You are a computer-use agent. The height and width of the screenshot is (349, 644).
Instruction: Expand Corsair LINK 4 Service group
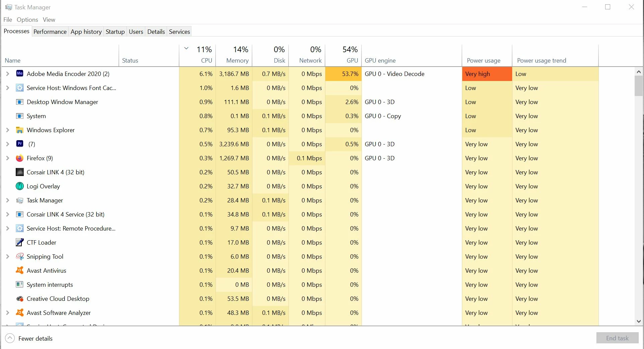[x=8, y=214]
